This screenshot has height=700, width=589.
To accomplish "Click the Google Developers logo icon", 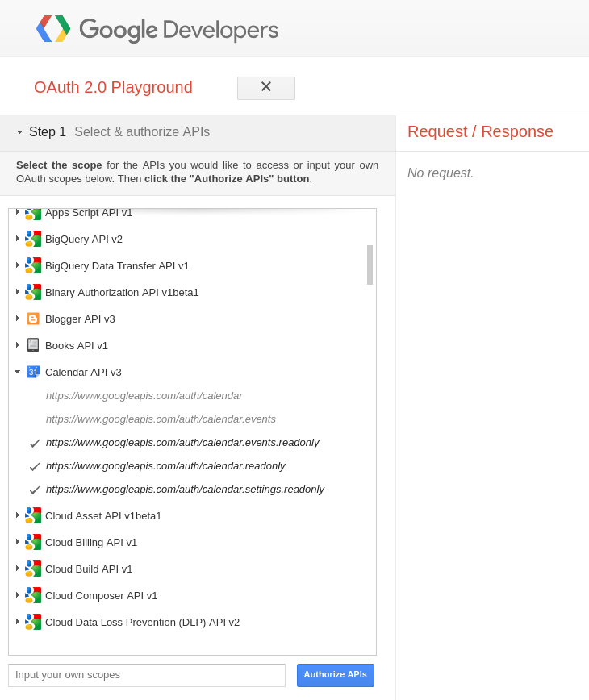I will click(53, 28).
